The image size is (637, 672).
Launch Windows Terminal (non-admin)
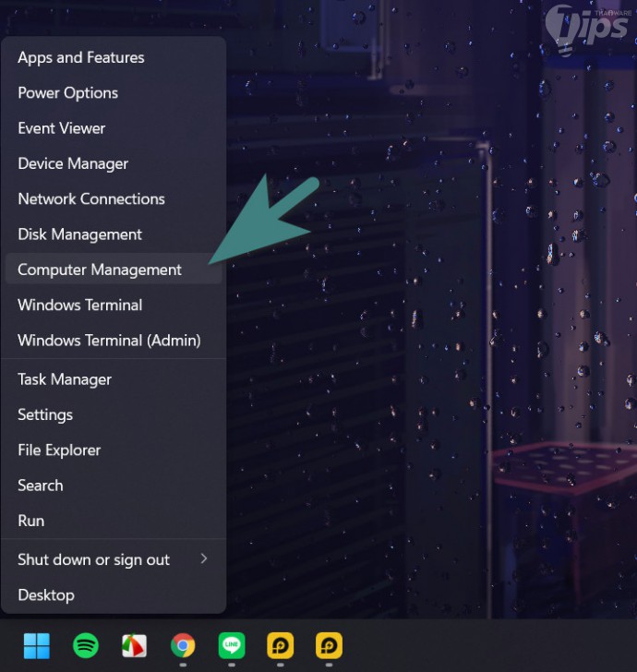(114, 305)
